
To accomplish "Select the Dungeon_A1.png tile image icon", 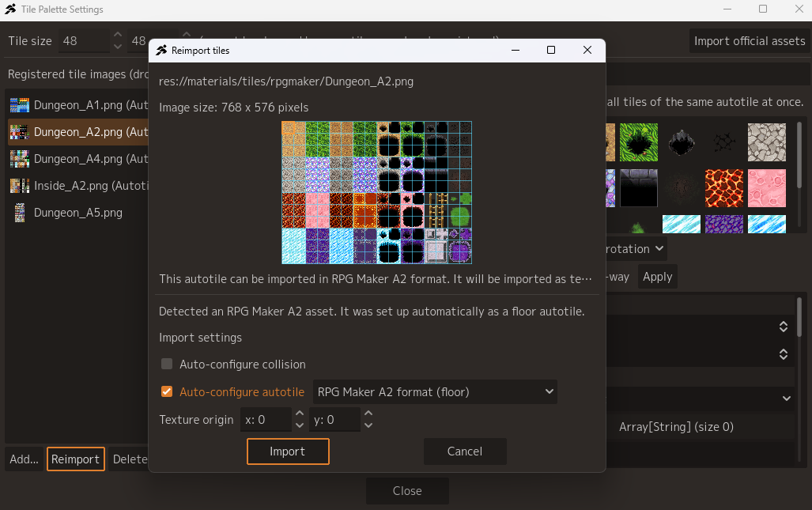I will tap(20, 105).
